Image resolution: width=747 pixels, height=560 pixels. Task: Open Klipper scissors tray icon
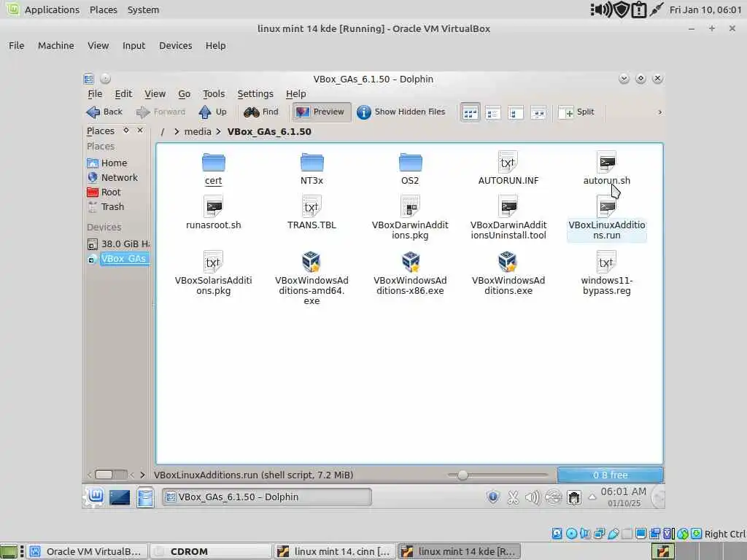pos(513,497)
